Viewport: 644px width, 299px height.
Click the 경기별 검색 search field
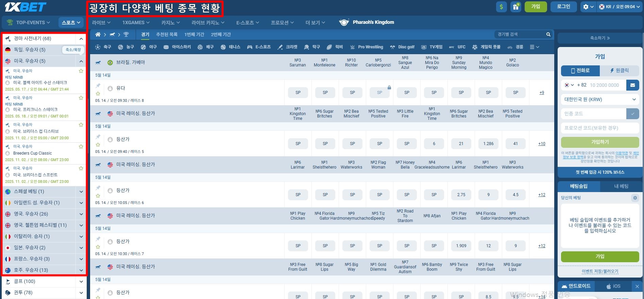coord(520,34)
